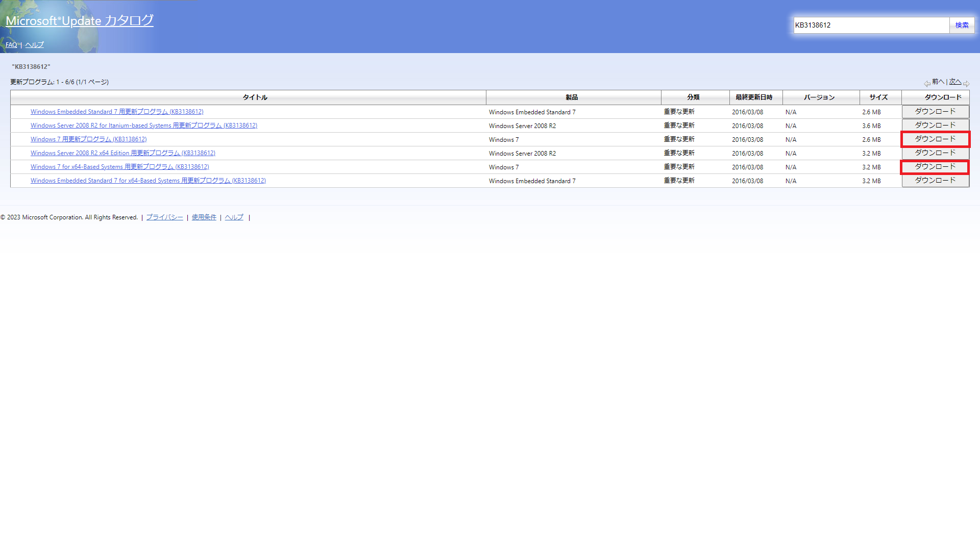Sort by バージョン column header

[819, 97]
